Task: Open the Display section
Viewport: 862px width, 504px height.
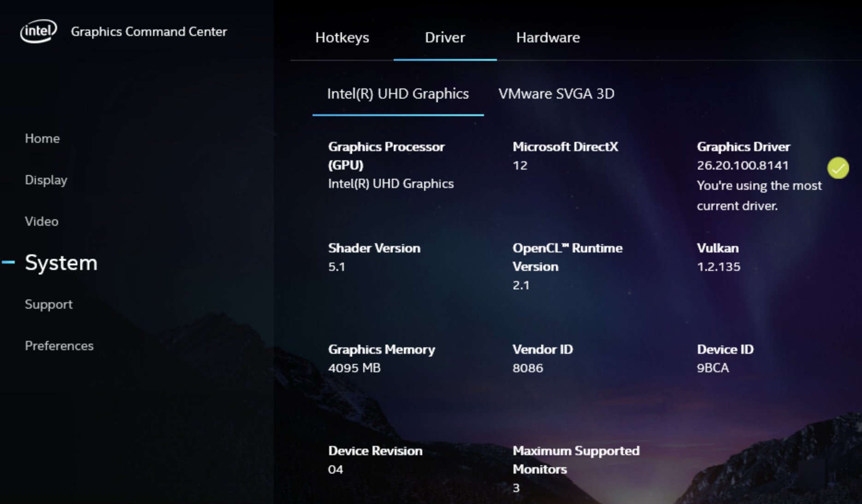Action: point(46,180)
